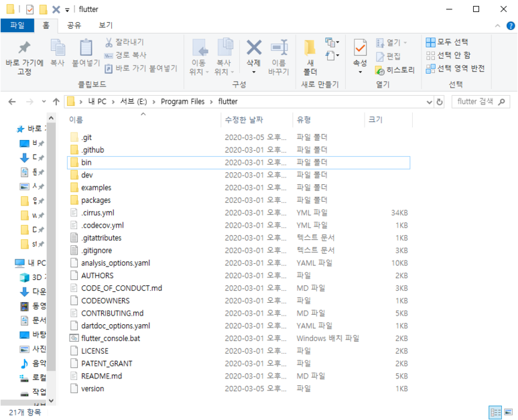Click the quick access toolbar properties icon
Image resolution: width=518 pixels, height=420 pixels.
[29, 9]
